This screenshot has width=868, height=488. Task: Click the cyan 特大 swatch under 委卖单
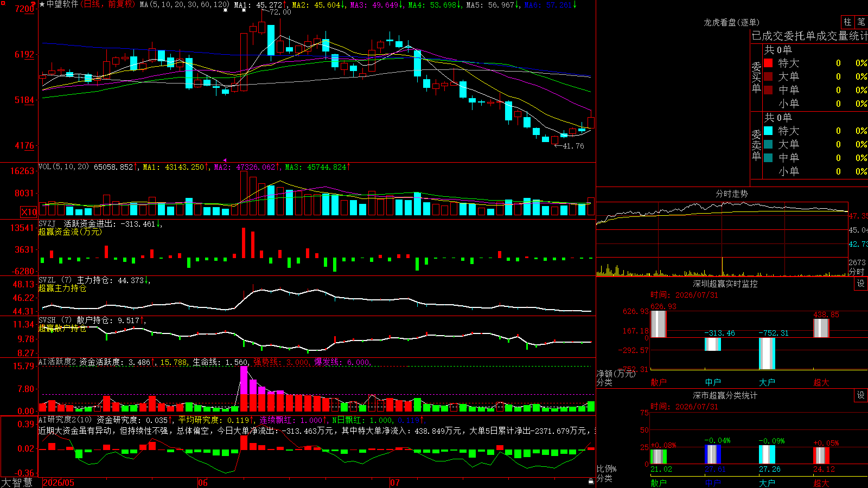click(768, 131)
